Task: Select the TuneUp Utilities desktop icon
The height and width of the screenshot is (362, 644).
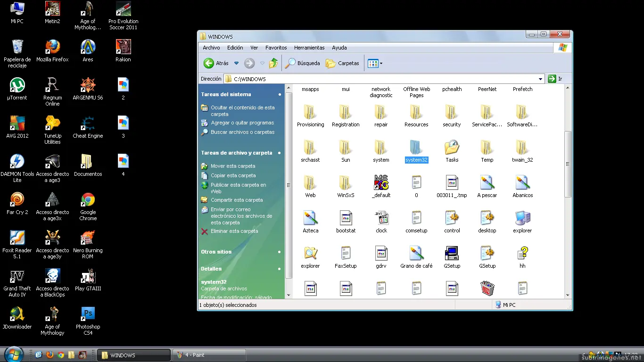Action: coord(52,130)
